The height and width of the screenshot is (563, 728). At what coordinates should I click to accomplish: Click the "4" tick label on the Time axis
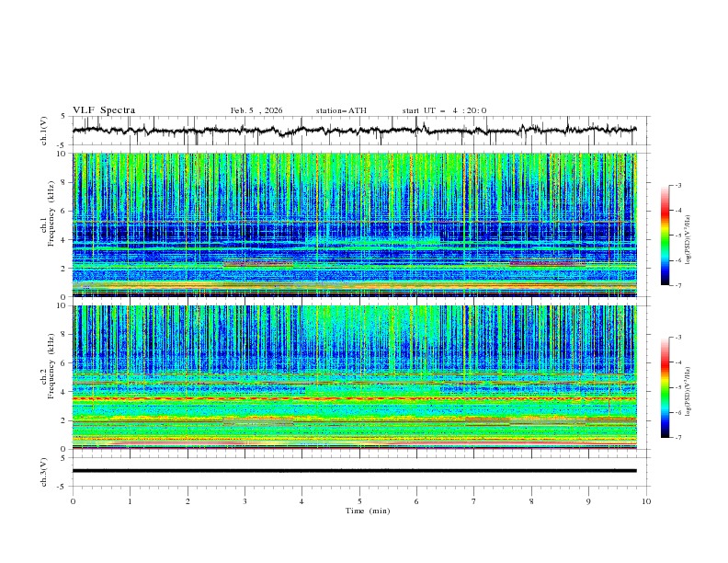coord(301,501)
